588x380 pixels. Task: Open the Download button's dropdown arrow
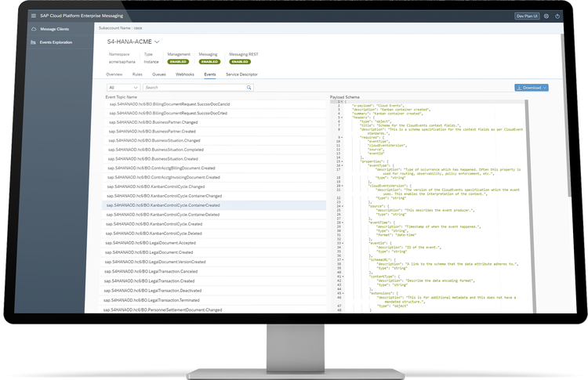coord(545,88)
